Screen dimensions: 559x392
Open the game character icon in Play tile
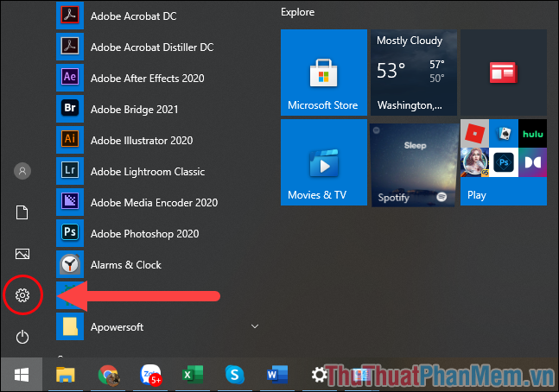tap(474, 162)
